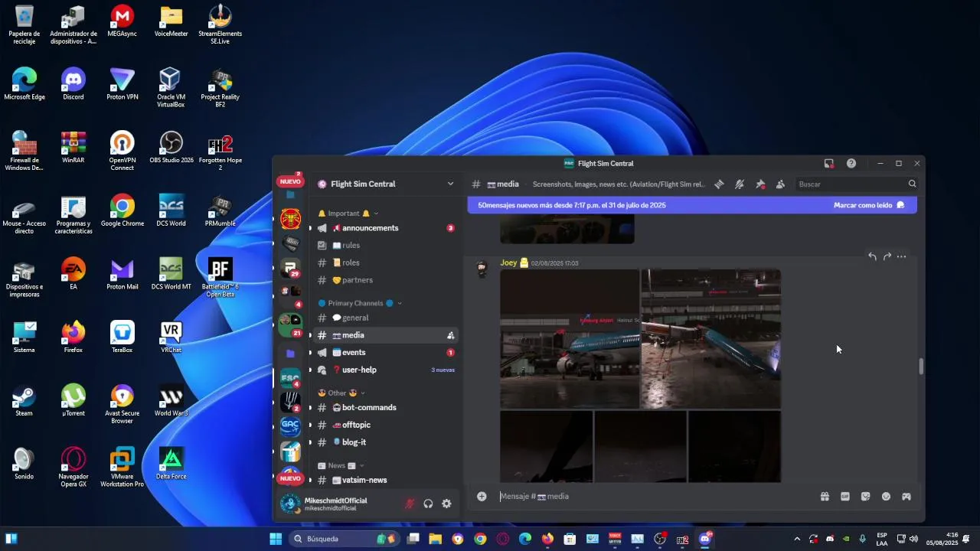Click Joey's username in the message
This screenshot has height=551, width=980.
508,262
